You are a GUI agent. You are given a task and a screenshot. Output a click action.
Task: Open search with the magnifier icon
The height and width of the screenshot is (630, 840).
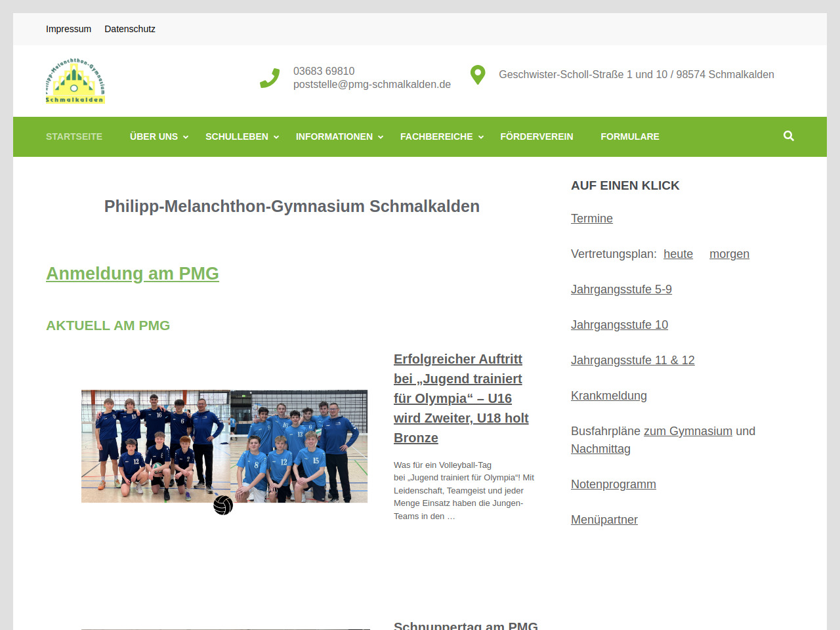click(x=788, y=136)
